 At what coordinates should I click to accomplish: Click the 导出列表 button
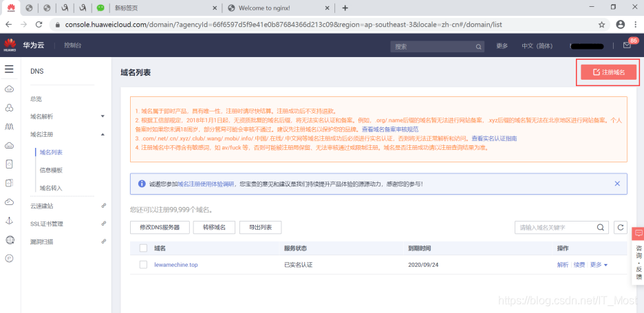260,227
